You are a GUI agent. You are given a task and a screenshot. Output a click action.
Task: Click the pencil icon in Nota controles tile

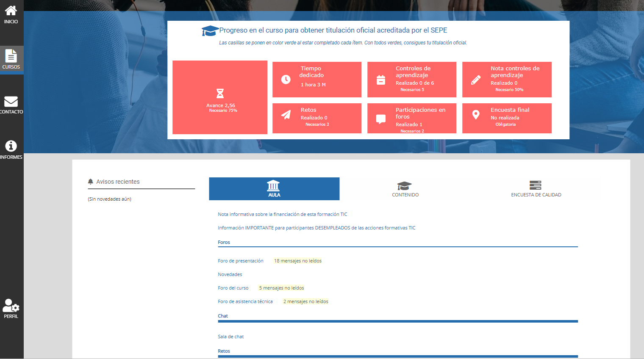coord(476,80)
